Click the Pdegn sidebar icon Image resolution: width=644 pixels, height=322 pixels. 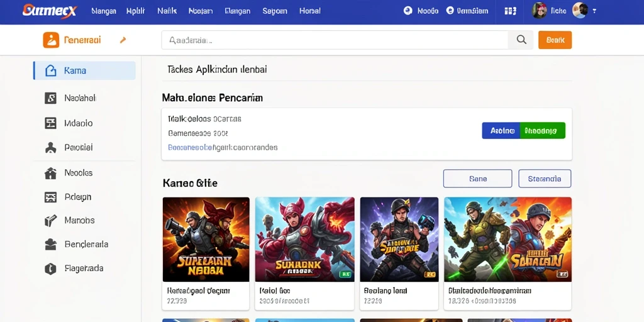click(50, 197)
